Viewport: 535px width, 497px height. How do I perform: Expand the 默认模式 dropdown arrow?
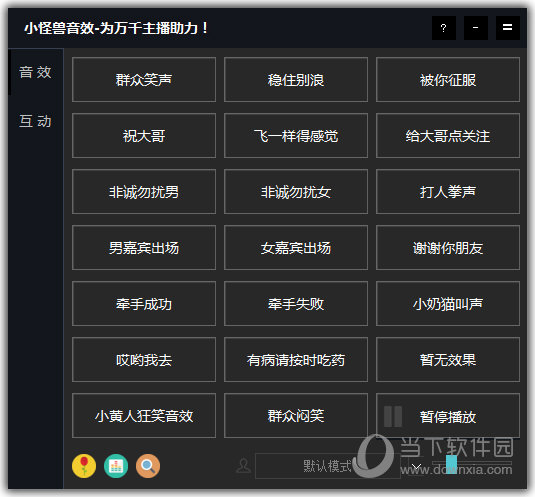click(x=416, y=466)
